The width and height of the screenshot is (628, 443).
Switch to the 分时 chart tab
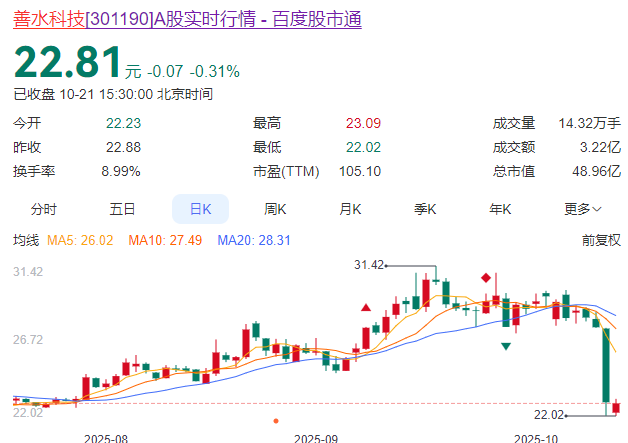[x=44, y=209]
